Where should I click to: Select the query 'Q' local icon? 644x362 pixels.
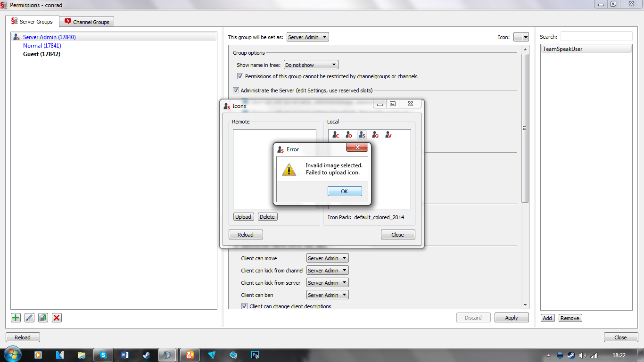375,135
